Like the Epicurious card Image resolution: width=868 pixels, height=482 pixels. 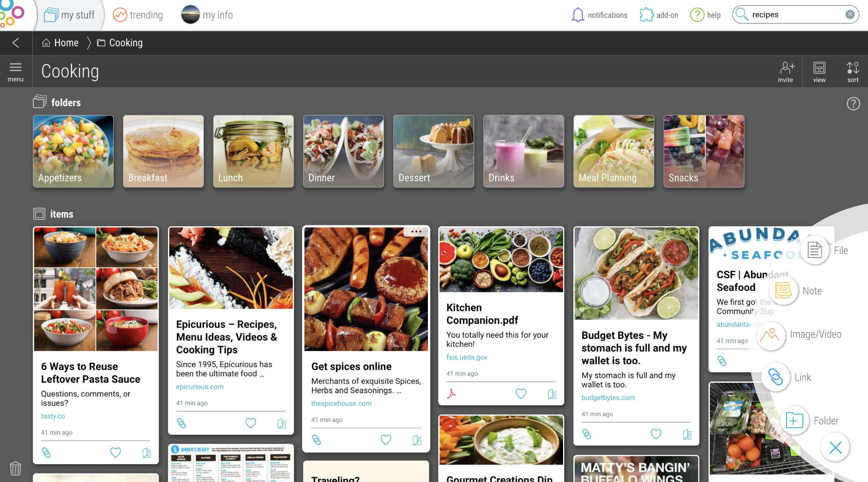251,423
